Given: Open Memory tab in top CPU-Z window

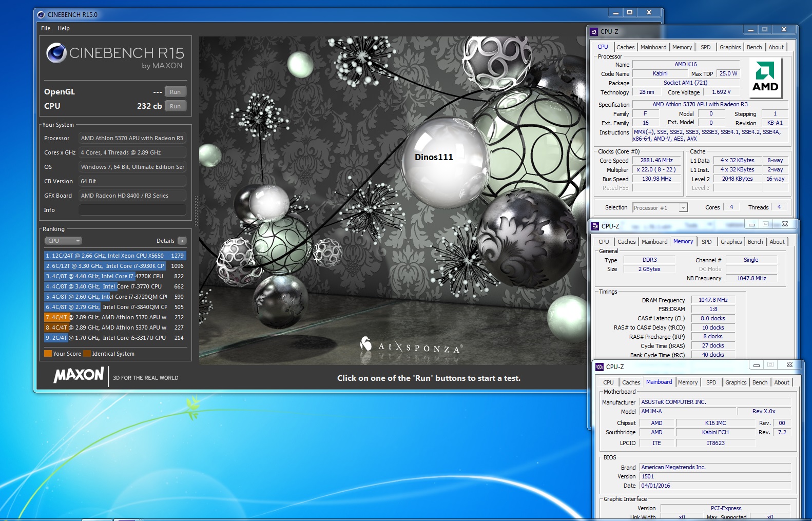Looking at the screenshot, I should pyautogui.click(x=682, y=47).
